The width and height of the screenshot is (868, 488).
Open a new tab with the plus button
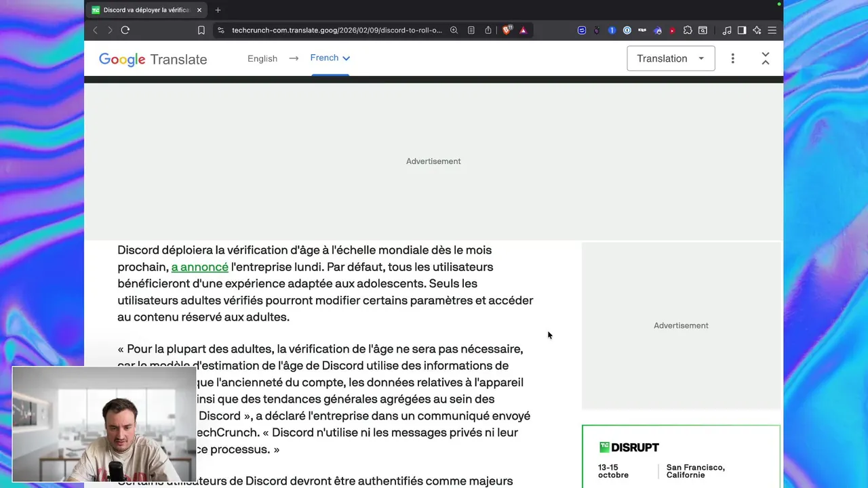(x=218, y=10)
